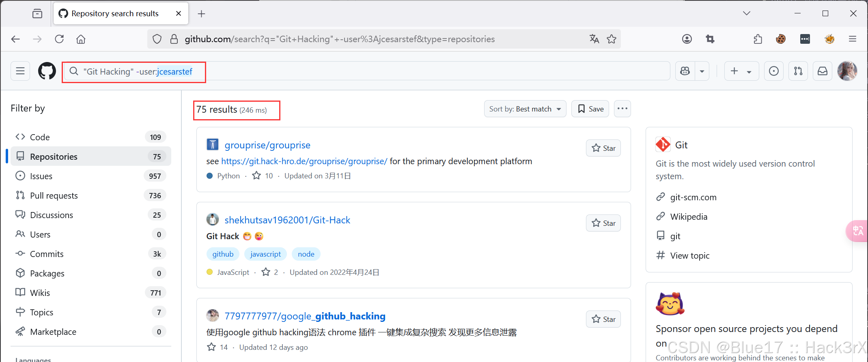Save this search query

tap(590, 109)
